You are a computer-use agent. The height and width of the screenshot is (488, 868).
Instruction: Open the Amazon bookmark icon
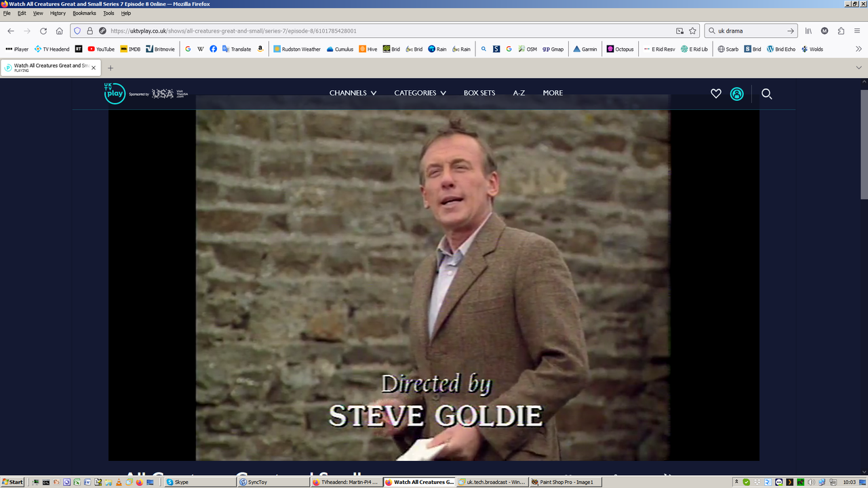[x=260, y=49]
